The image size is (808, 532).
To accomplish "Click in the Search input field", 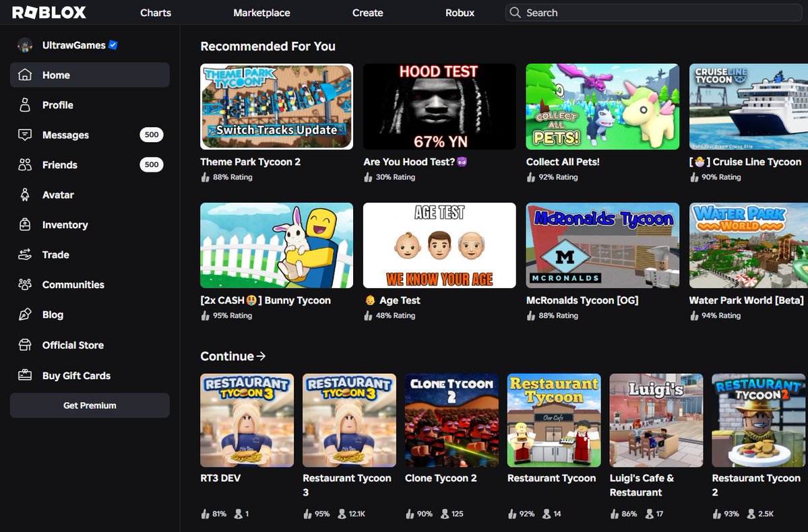I will pyautogui.click(x=654, y=12).
